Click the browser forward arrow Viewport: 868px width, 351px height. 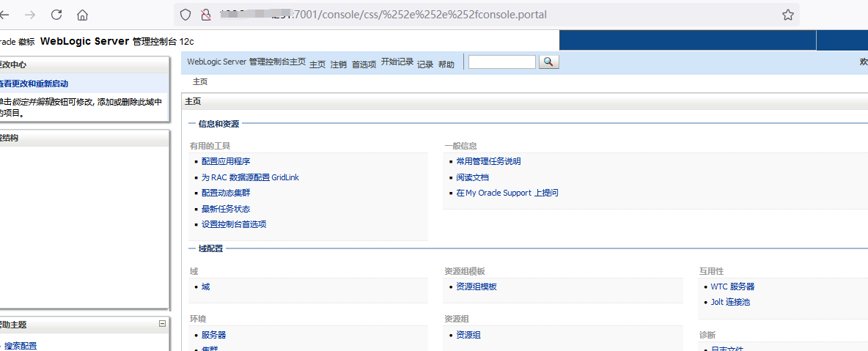coord(30,15)
